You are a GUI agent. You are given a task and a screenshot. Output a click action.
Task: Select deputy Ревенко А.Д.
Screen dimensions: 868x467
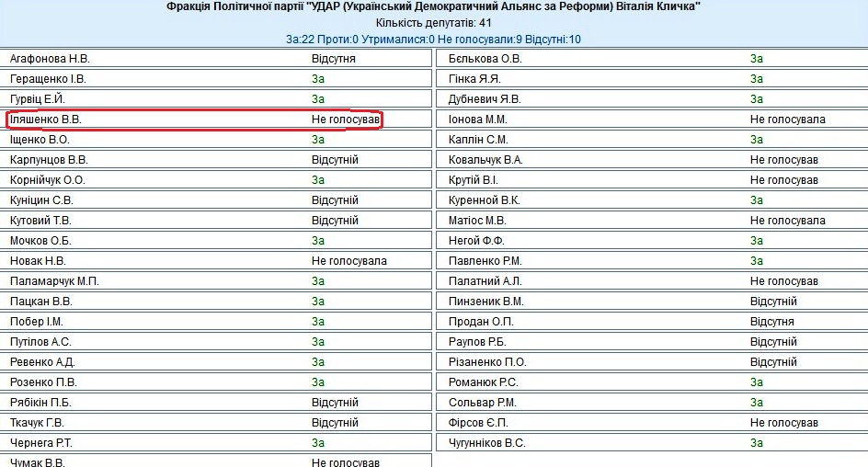pyautogui.click(x=42, y=362)
